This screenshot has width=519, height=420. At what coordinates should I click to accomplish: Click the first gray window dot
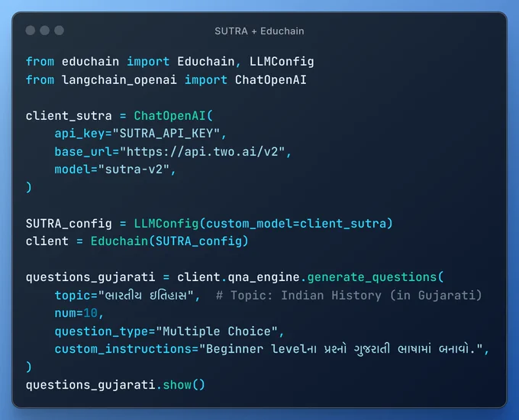(30, 31)
